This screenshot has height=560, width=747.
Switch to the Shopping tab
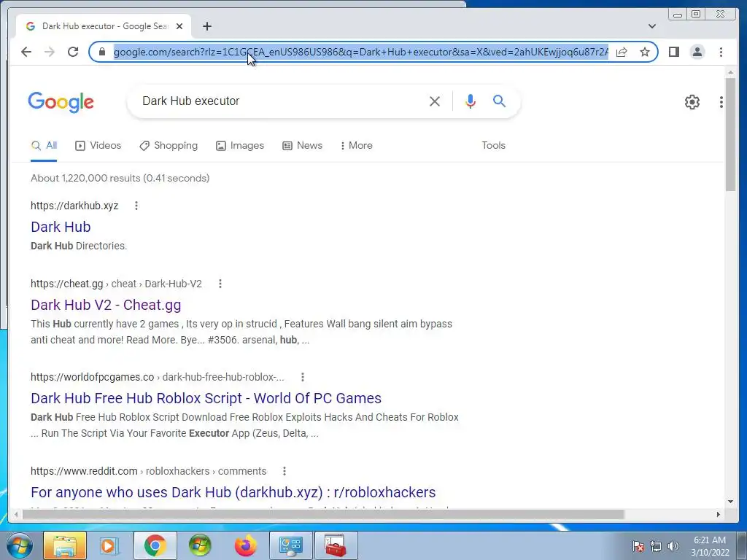[x=169, y=146]
